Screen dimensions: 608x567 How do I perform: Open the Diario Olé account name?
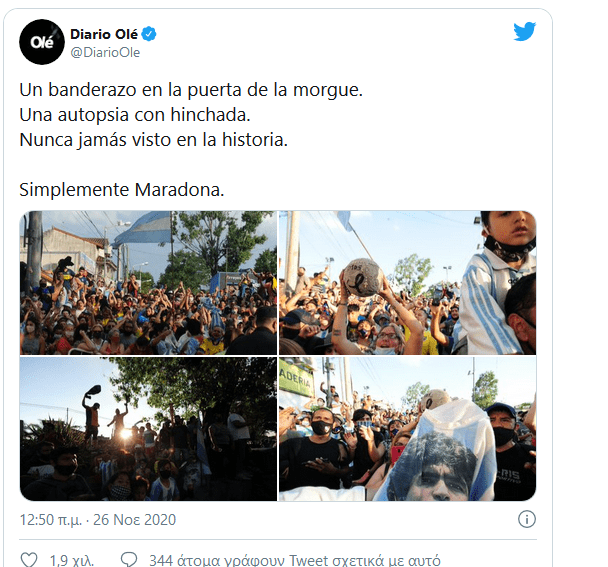coord(104,34)
